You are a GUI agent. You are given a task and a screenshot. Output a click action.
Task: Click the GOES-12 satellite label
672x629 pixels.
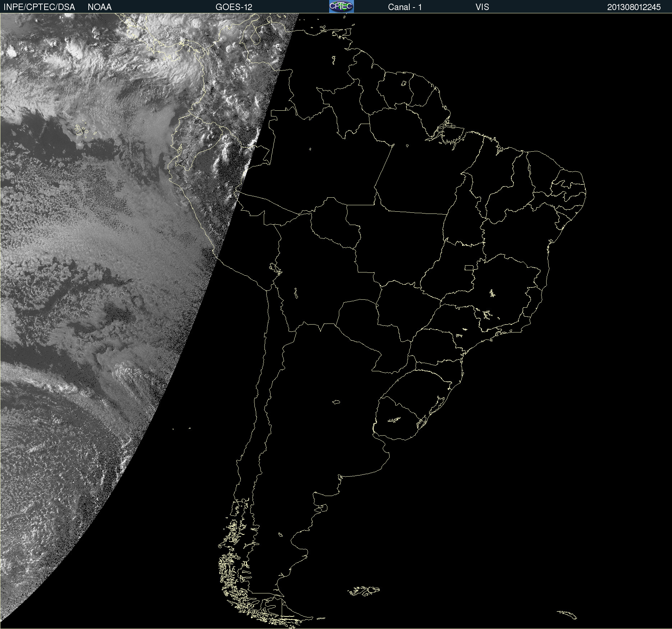click(x=234, y=7)
